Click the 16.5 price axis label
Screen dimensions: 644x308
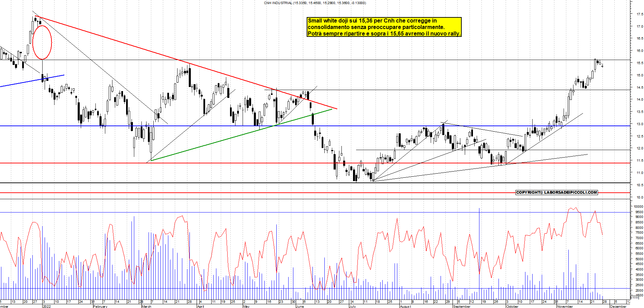[640, 39]
